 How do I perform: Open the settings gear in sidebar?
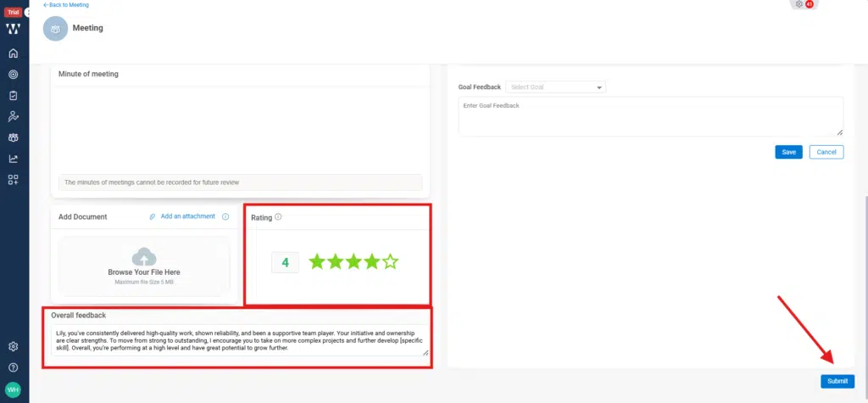pyautogui.click(x=13, y=346)
